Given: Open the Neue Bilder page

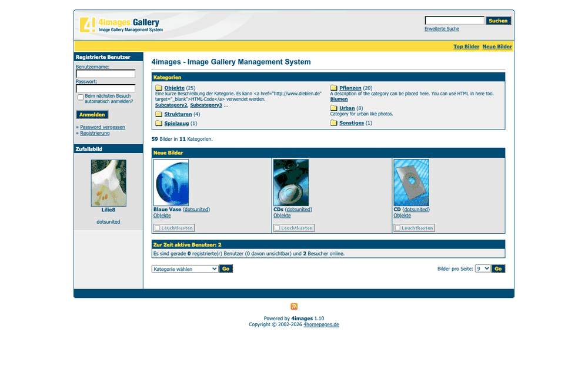Looking at the screenshot, I should click(497, 47).
